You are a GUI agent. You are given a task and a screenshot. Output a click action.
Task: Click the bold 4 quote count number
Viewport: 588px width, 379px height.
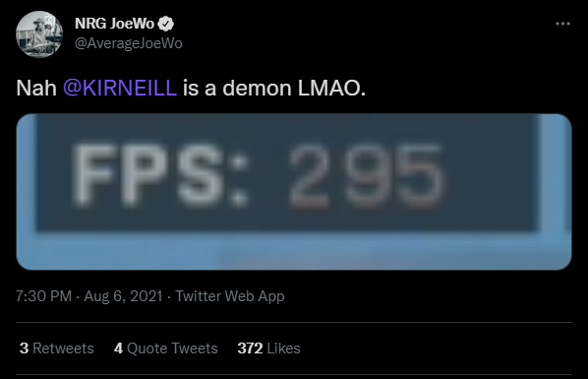click(118, 348)
